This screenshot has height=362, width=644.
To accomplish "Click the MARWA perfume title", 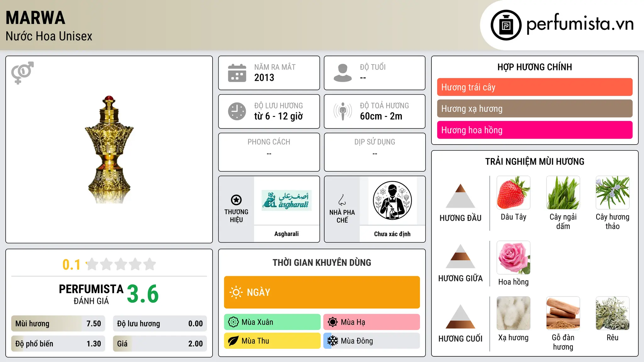I will point(36,18).
